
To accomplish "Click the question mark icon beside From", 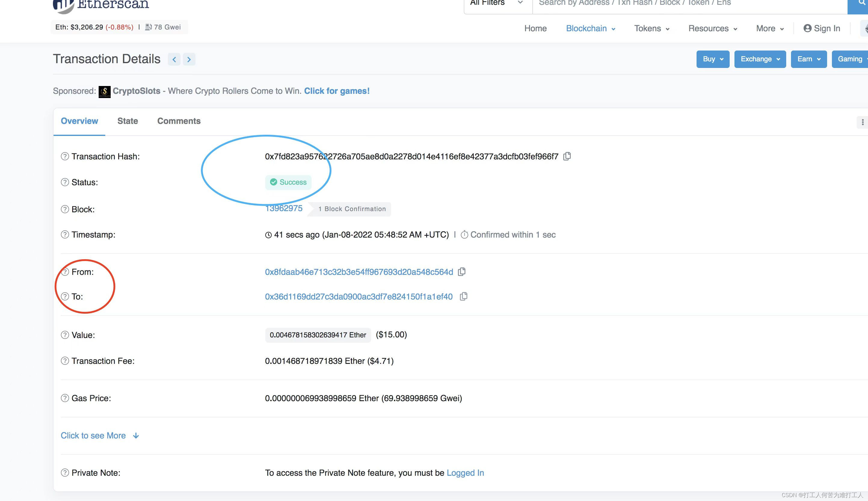I will (x=64, y=271).
